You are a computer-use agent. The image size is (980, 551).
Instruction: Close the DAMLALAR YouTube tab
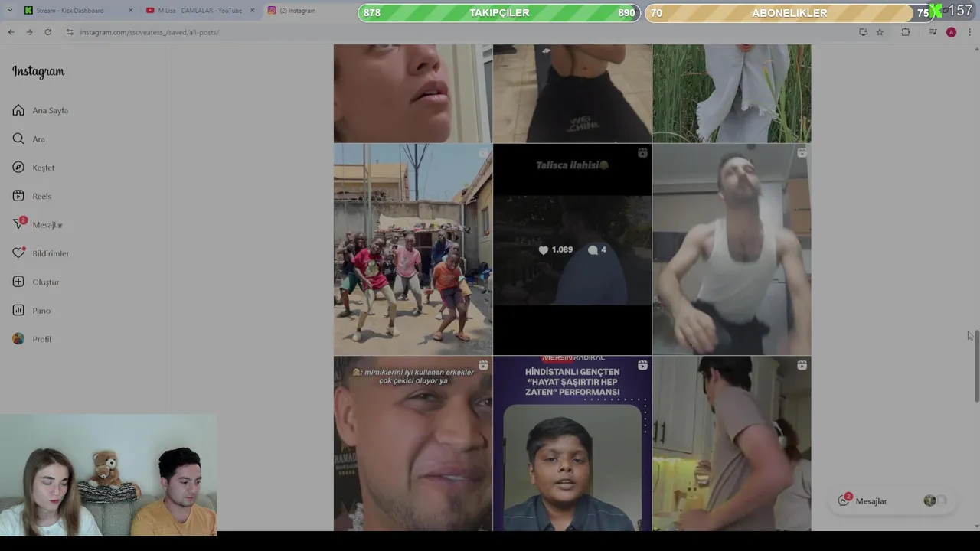pyautogui.click(x=252, y=10)
